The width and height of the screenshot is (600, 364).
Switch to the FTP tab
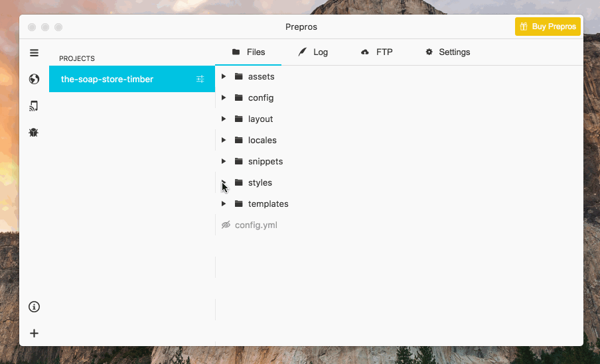377,52
